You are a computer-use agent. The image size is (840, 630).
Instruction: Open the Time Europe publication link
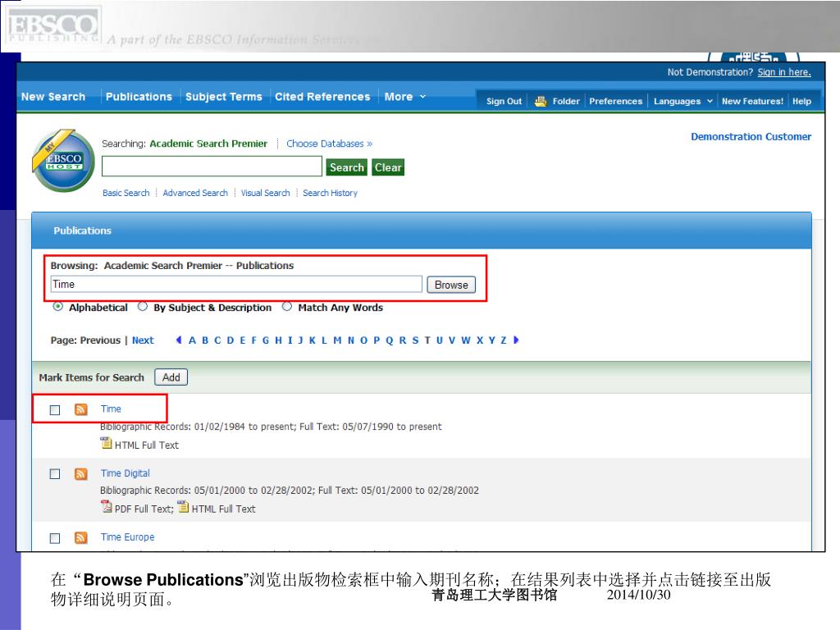[127, 536]
